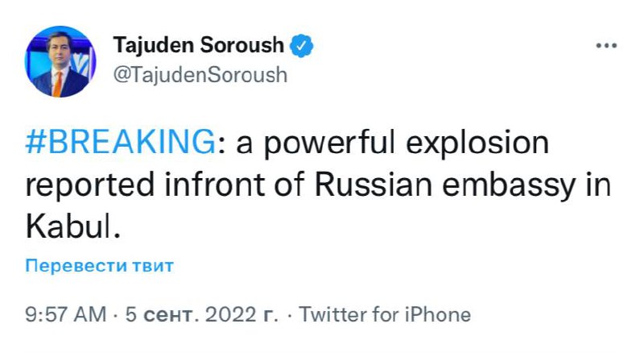Click the orange tie in profile photo
The image size is (644, 353).
58,82
